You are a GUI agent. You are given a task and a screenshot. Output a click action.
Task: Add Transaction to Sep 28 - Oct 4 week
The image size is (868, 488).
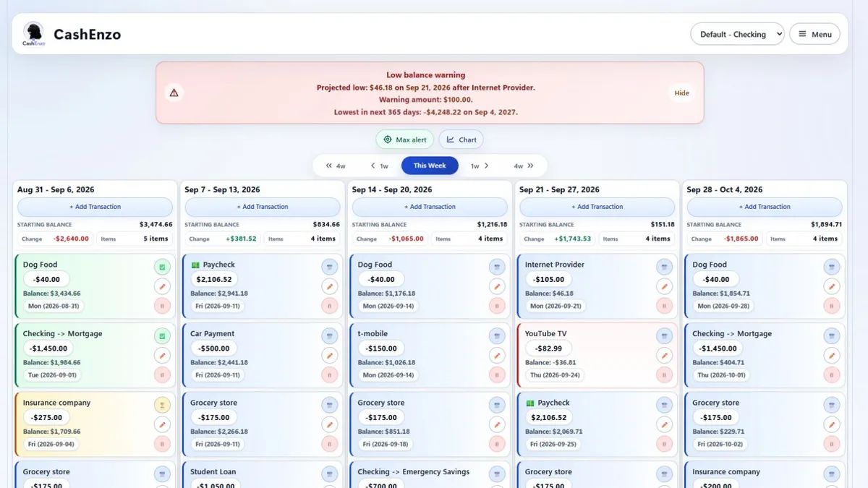click(x=765, y=207)
